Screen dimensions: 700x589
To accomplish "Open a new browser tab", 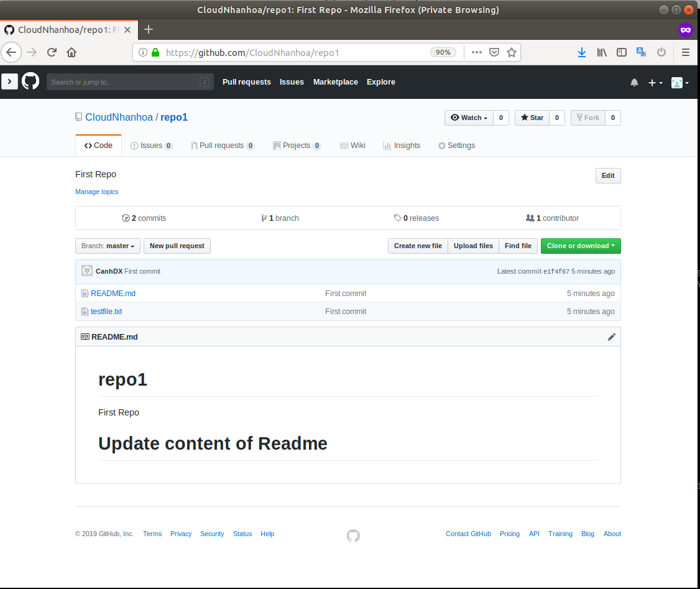I will pos(149,29).
